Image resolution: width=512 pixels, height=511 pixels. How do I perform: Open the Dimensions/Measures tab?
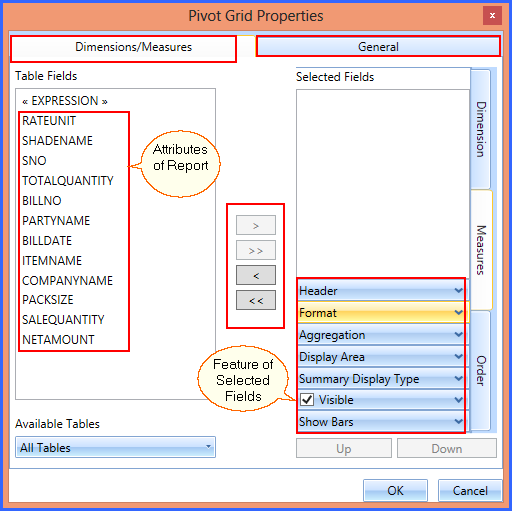coord(133,47)
